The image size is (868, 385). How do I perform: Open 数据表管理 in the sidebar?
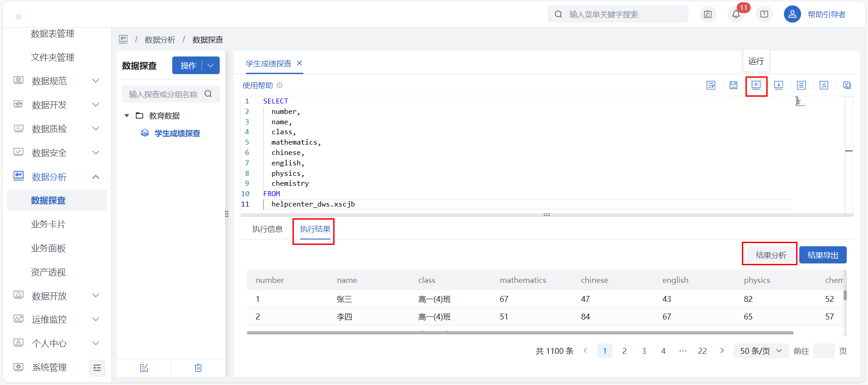click(x=52, y=34)
